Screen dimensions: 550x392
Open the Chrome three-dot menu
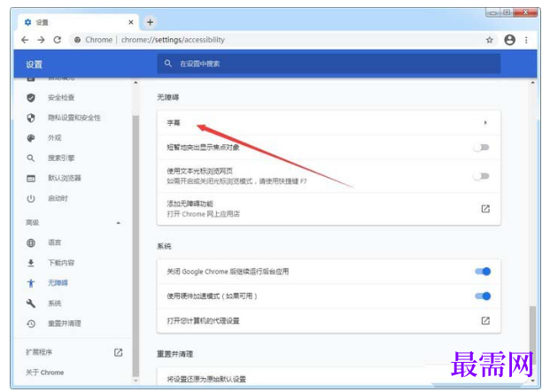526,40
